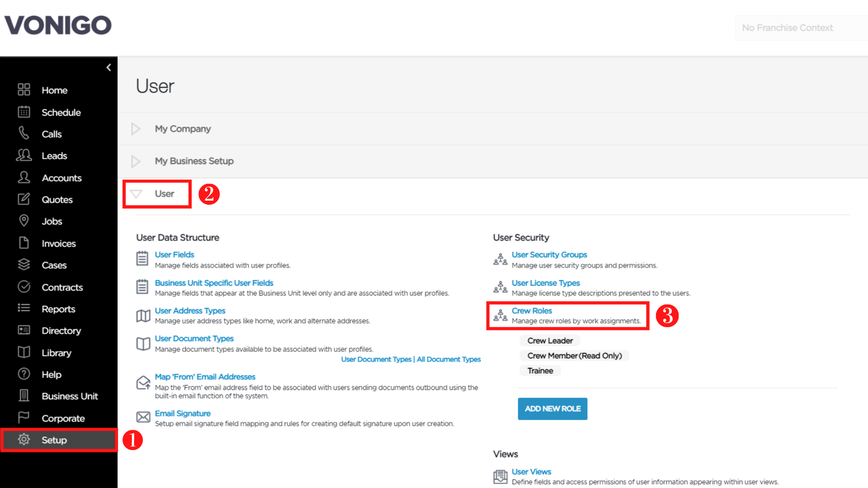Open the User Security Groups link
This screenshot has height=488, width=868.
(549, 255)
